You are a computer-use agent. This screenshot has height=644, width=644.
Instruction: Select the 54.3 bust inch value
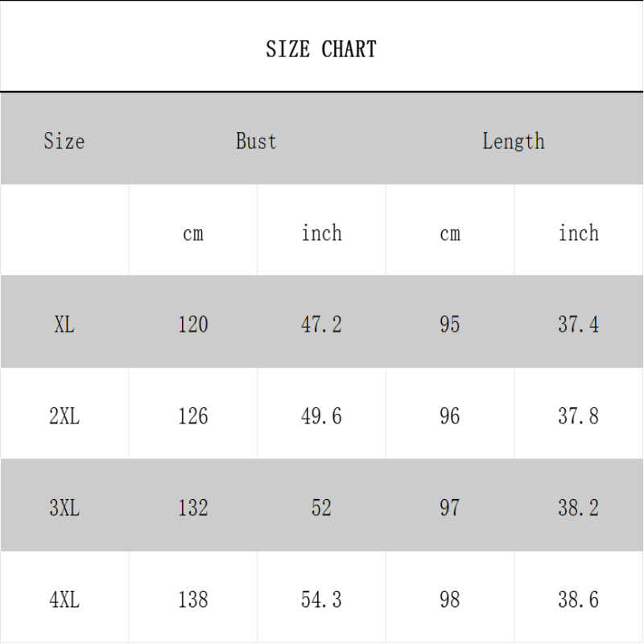[x=321, y=600]
